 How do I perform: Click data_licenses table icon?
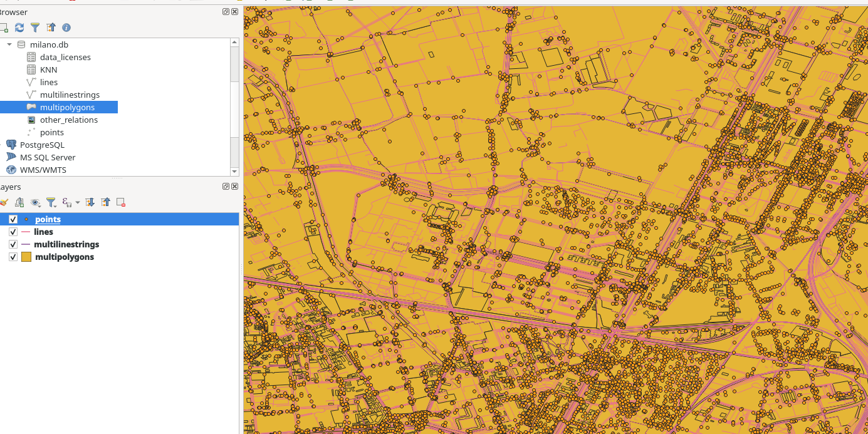click(31, 57)
